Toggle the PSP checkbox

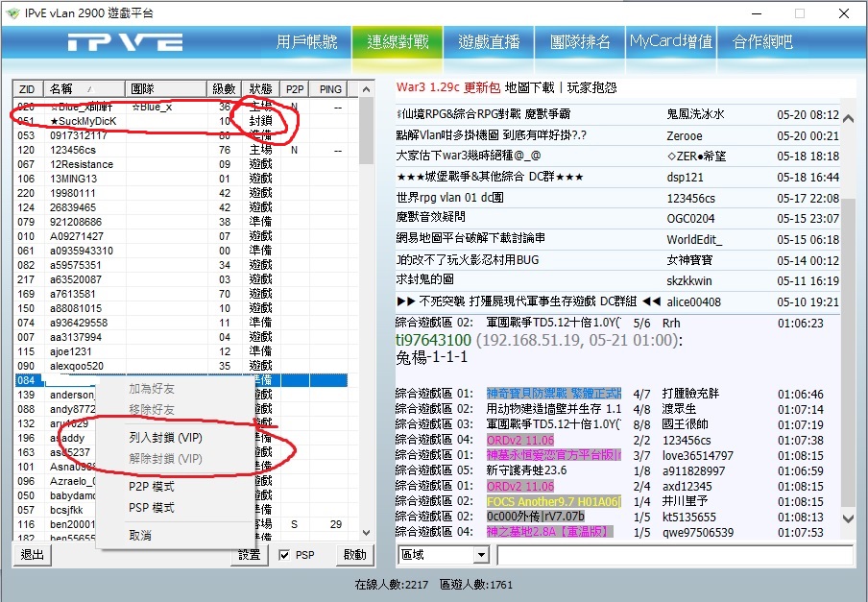pos(284,555)
